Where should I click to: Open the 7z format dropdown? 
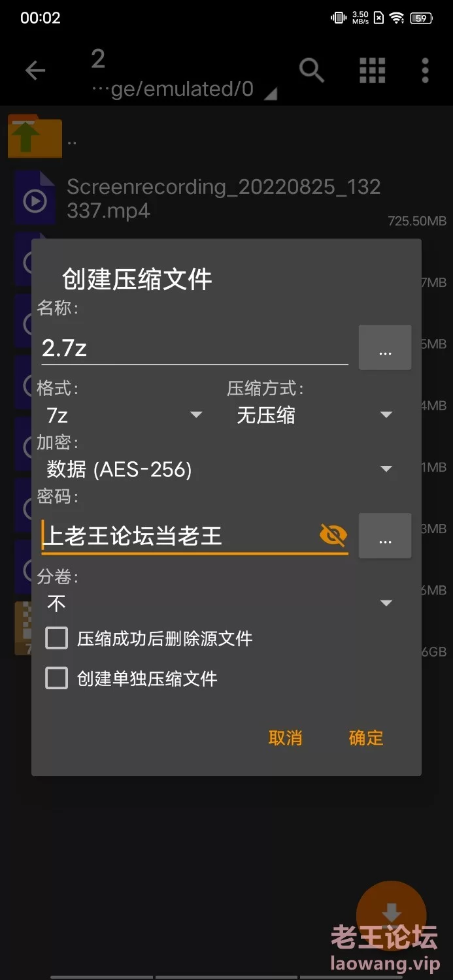(x=123, y=415)
